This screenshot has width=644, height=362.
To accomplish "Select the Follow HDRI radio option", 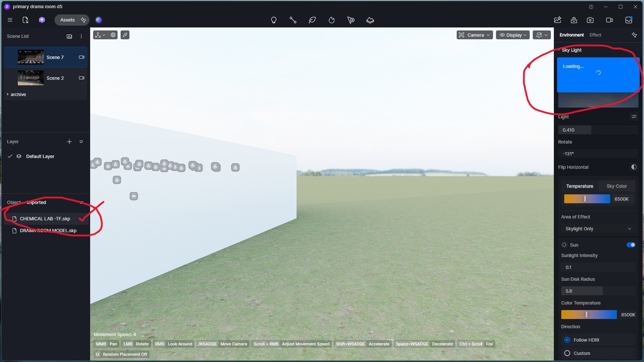I will 567,340.
